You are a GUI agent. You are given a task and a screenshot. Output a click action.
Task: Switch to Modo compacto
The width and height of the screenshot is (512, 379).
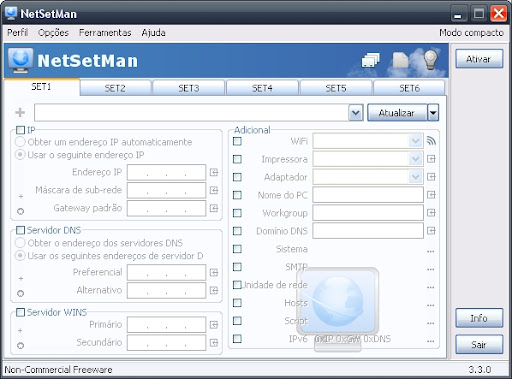(471, 33)
